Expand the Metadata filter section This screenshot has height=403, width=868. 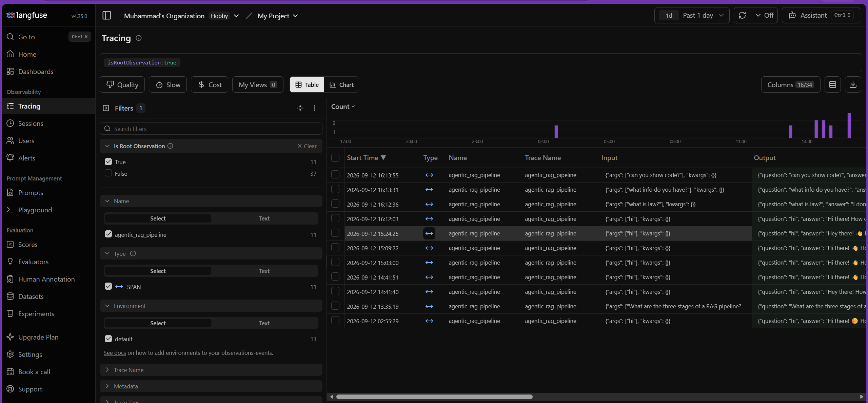211,386
